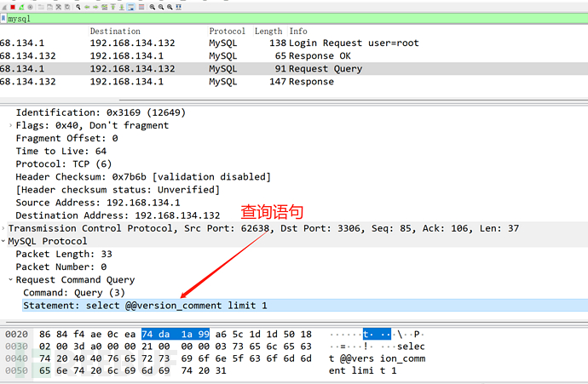Collapse the Request Command Query node

pos(10,279)
